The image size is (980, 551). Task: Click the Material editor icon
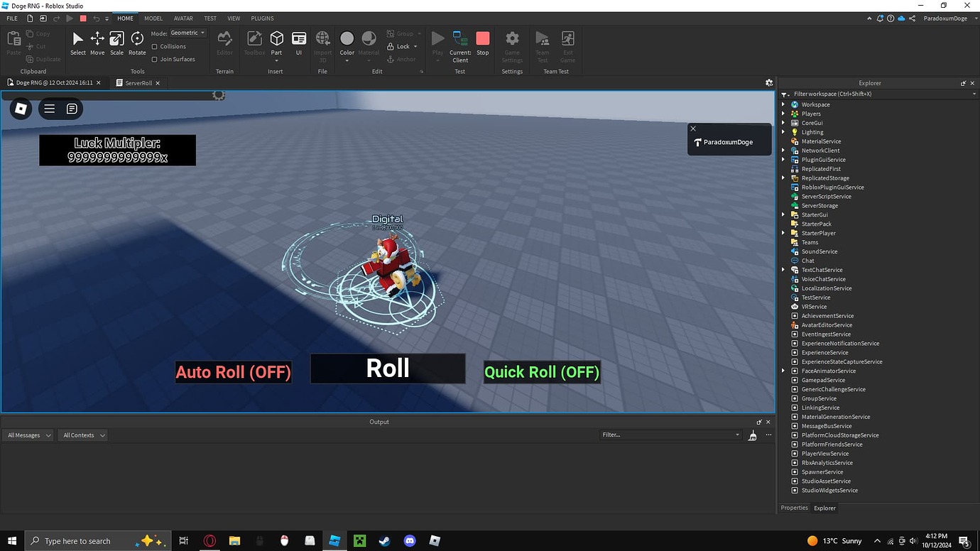pos(369,40)
